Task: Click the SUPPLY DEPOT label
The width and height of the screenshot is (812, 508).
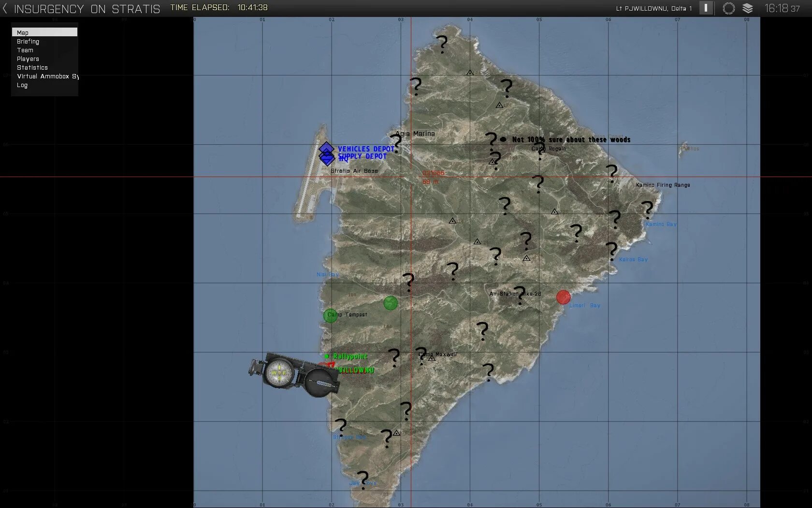Action: (362, 156)
